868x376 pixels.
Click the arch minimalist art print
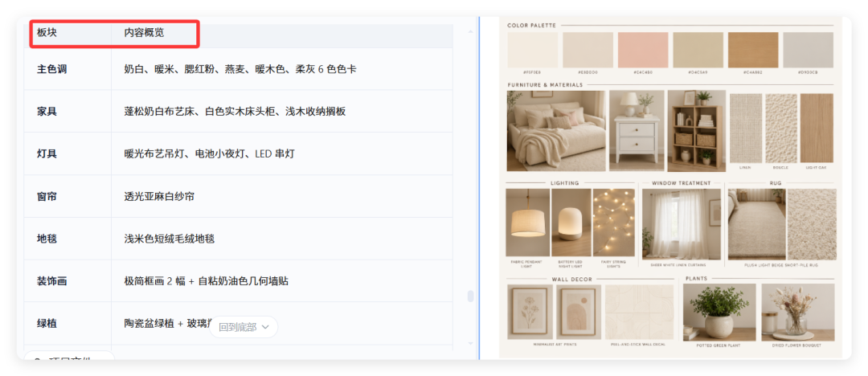579,312
